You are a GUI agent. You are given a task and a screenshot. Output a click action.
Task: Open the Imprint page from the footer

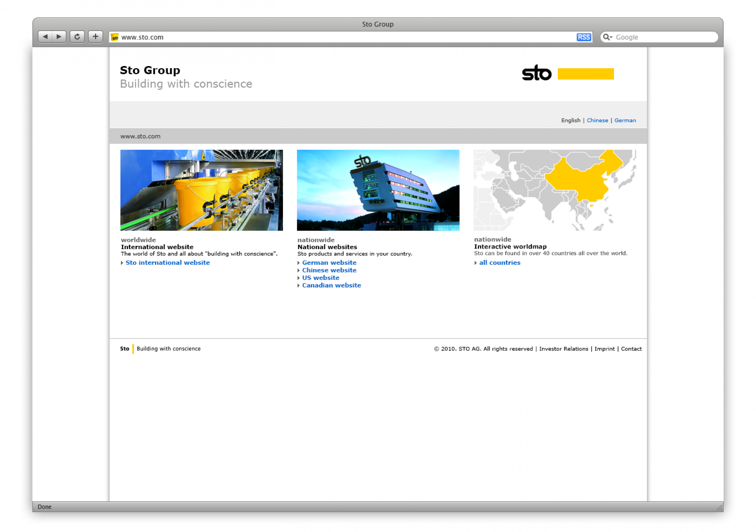[x=604, y=349]
